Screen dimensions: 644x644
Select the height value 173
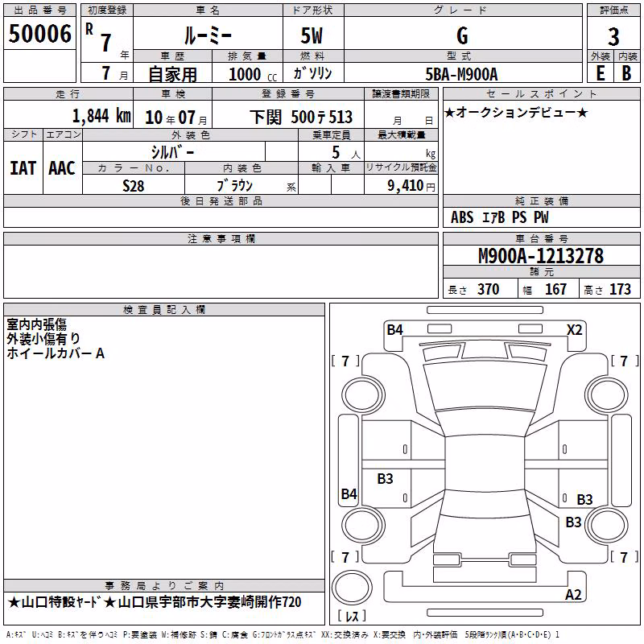tap(620, 289)
